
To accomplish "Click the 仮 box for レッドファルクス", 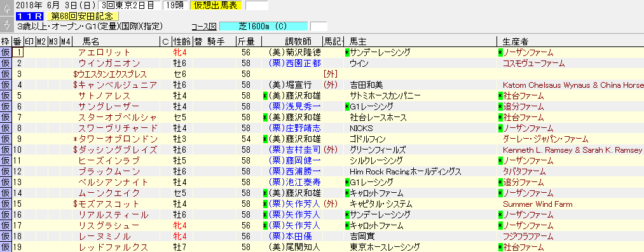I will click(x=6, y=247).
